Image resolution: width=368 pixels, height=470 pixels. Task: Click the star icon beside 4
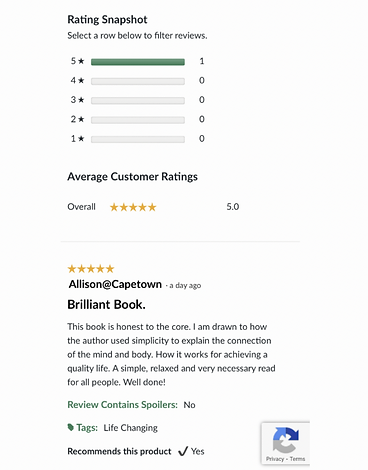(x=81, y=80)
